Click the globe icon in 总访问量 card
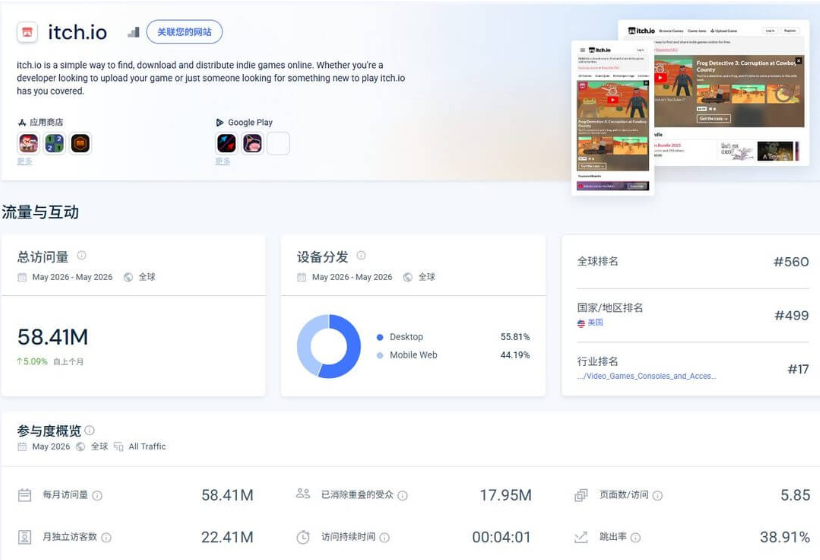 pyautogui.click(x=128, y=277)
